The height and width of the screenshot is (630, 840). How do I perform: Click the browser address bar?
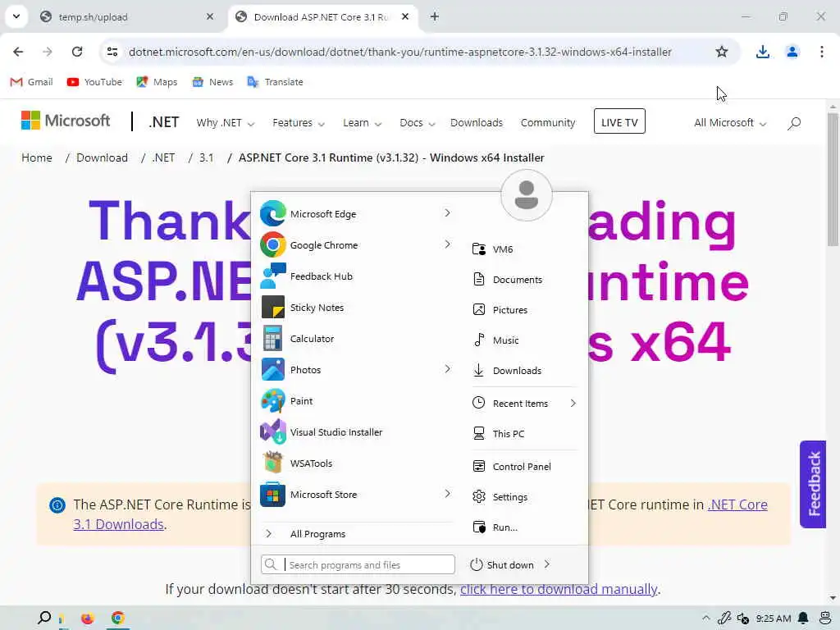(400, 52)
